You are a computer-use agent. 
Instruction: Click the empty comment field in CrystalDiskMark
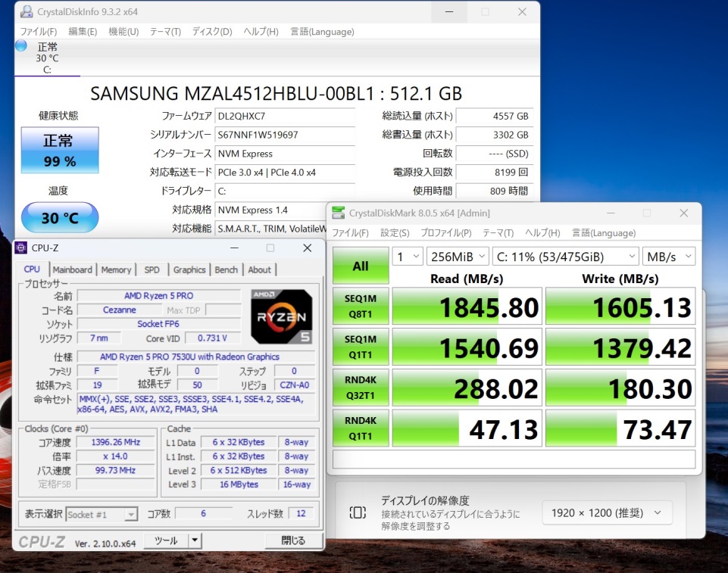[x=514, y=459]
